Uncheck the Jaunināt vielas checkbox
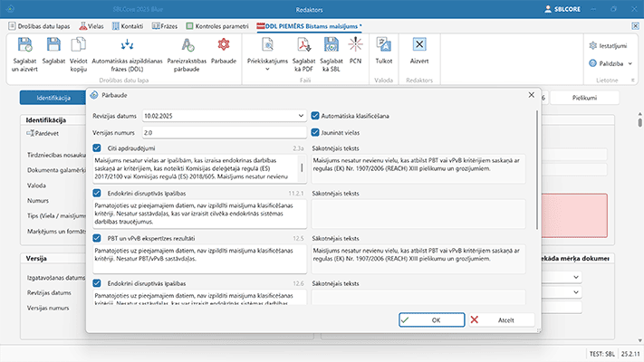Image resolution: width=644 pixels, height=362 pixels. tap(315, 132)
